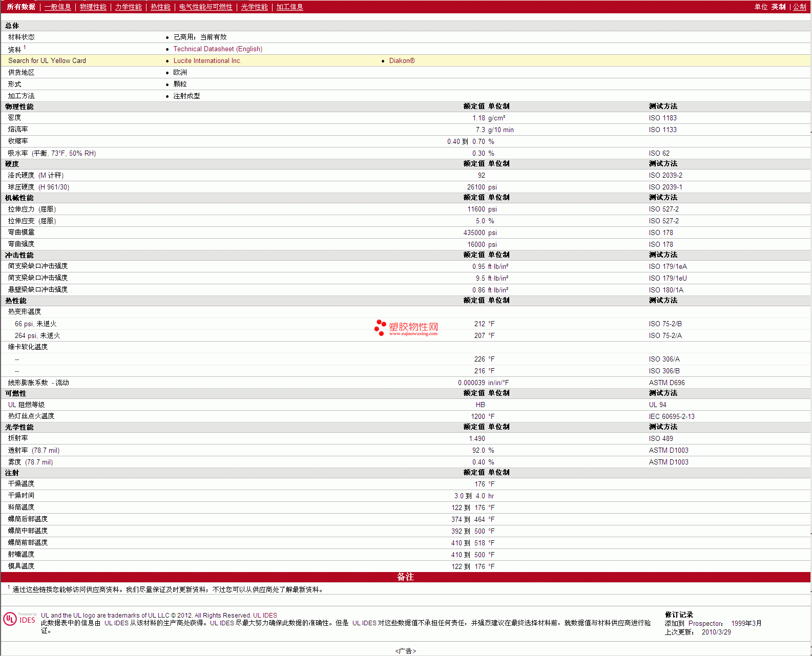Click the UL IDES logo in footer
This screenshot has height=656, width=812.
pos(20,619)
